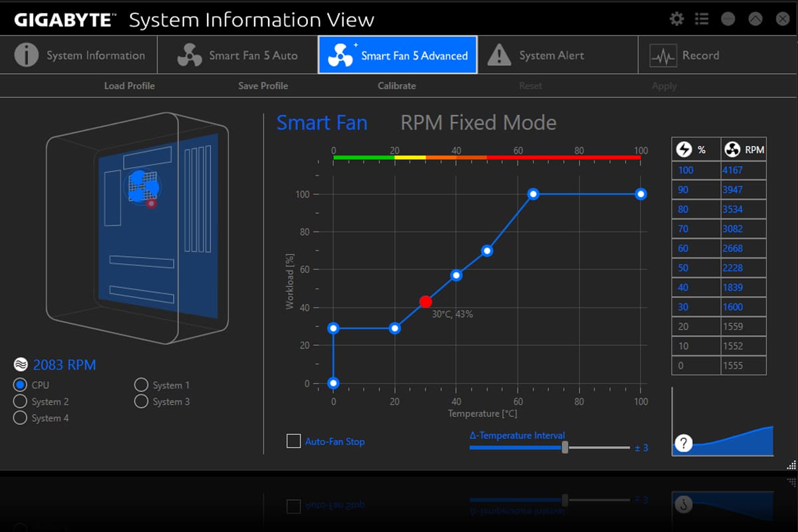Open the list menu icon in title bar

[702, 19]
